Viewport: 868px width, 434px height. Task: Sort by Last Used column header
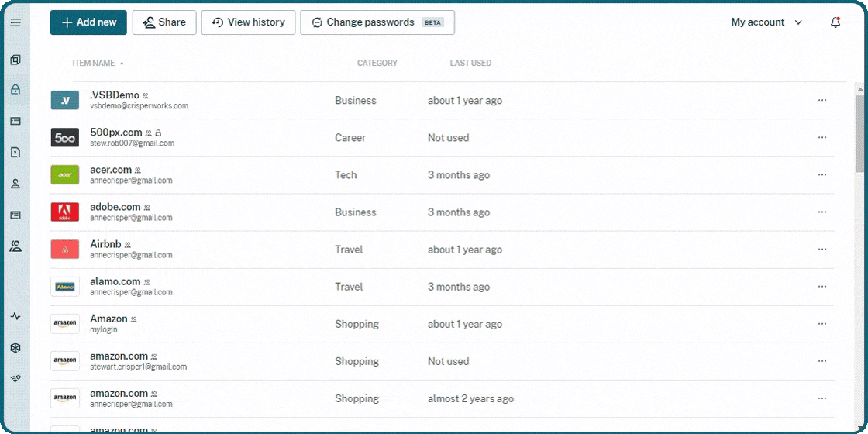(x=470, y=63)
